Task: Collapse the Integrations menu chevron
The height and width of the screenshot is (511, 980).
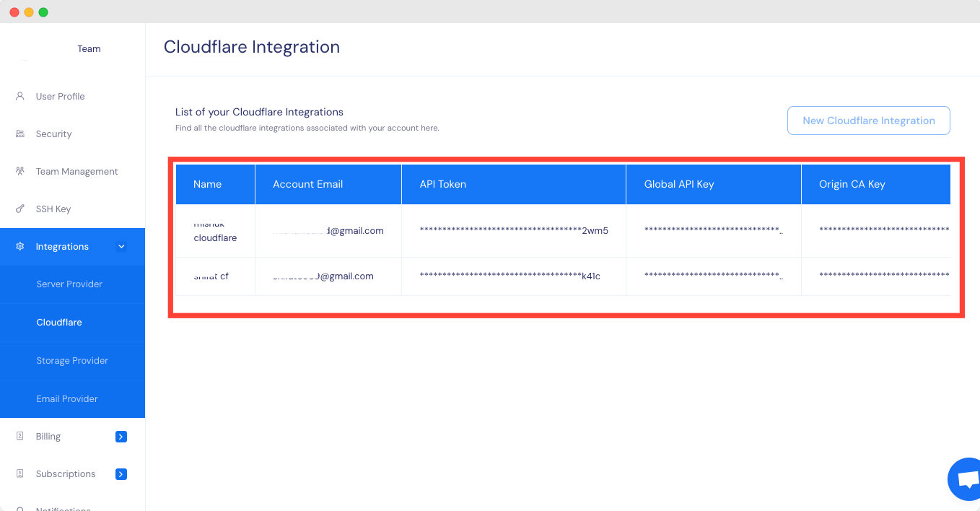Action: click(x=121, y=247)
